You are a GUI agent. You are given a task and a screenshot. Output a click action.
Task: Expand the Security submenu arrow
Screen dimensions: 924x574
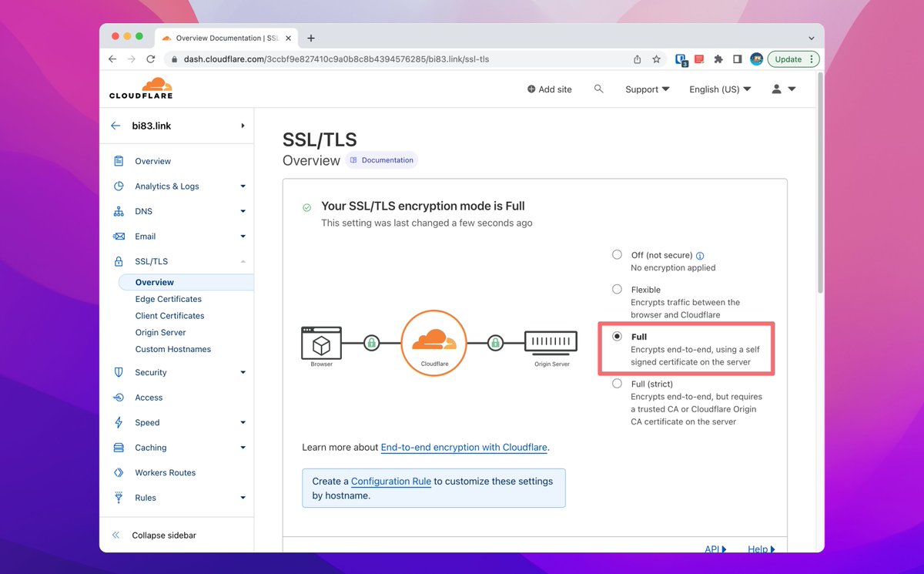click(x=243, y=372)
